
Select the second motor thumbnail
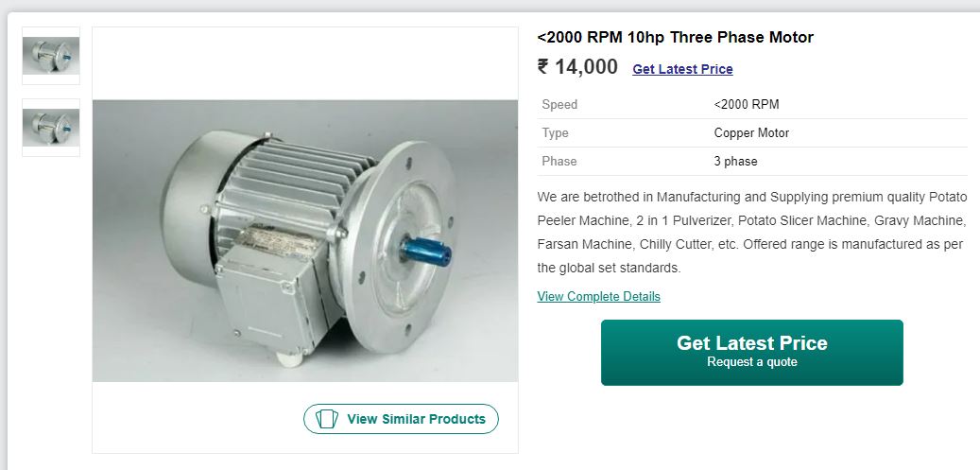click(51, 128)
